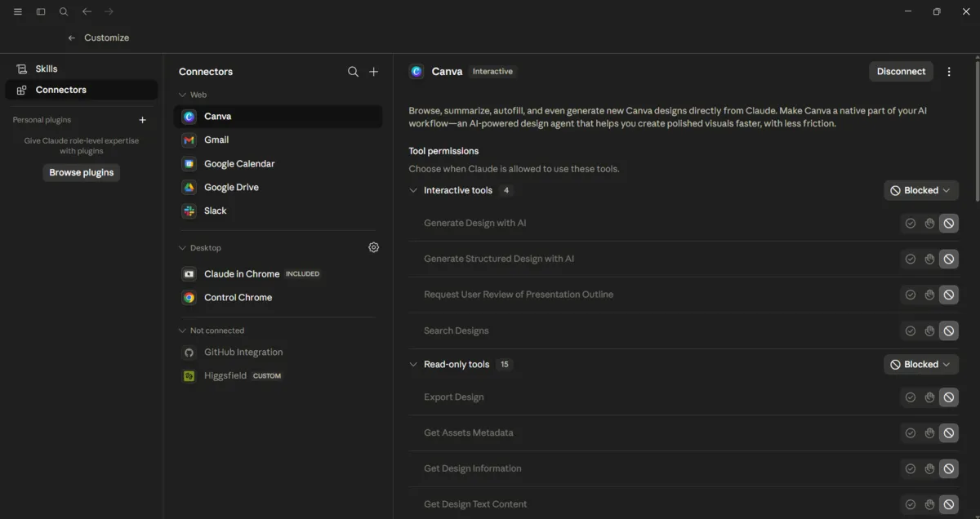The image size is (980, 519).
Task: Click the Export Design tool name
Action: [454, 397]
